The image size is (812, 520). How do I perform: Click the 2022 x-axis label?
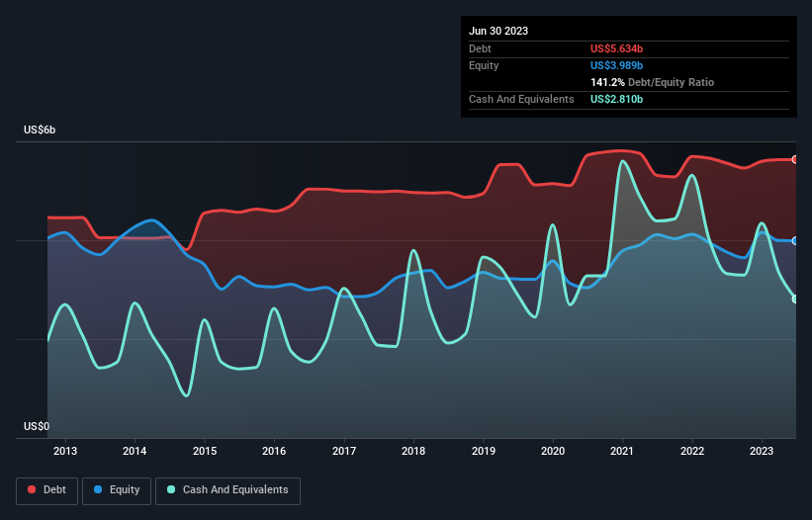[692, 451]
